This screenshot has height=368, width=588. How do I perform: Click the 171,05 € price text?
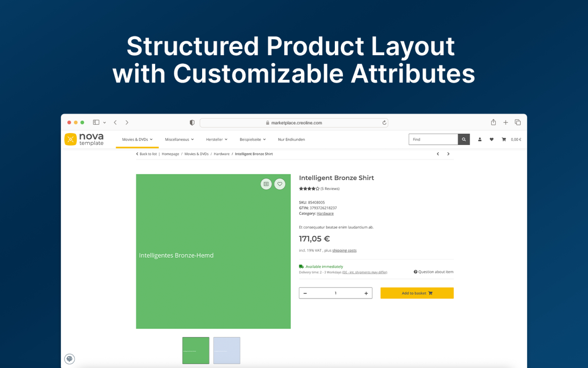coord(314,239)
